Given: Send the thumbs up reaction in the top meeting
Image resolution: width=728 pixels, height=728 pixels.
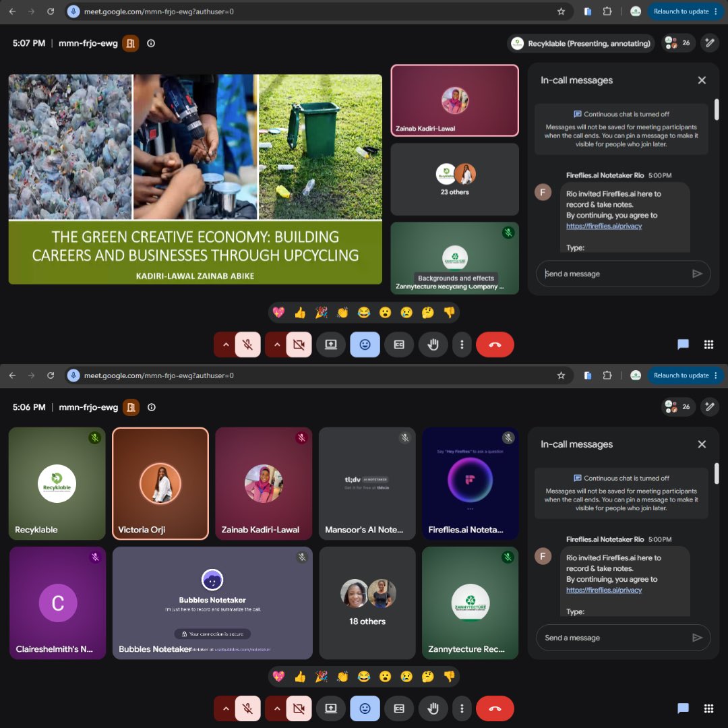Looking at the screenshot, I should 300,313.
